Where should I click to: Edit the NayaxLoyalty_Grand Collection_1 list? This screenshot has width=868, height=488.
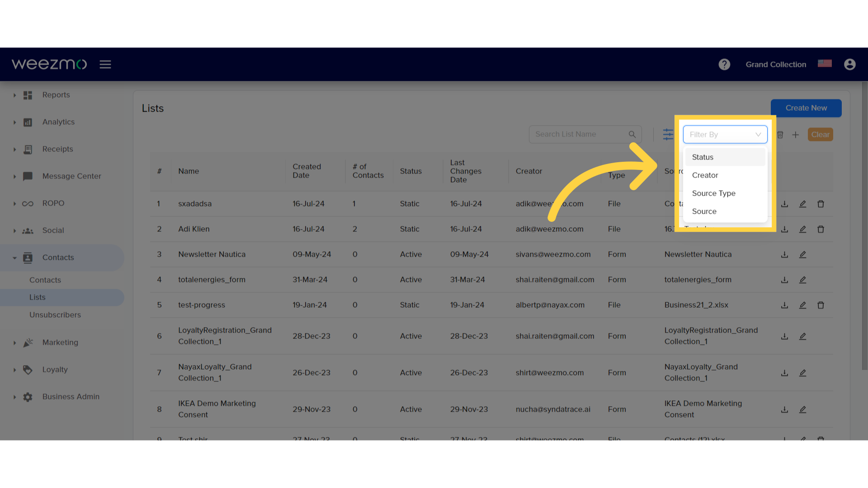(802, 373)
